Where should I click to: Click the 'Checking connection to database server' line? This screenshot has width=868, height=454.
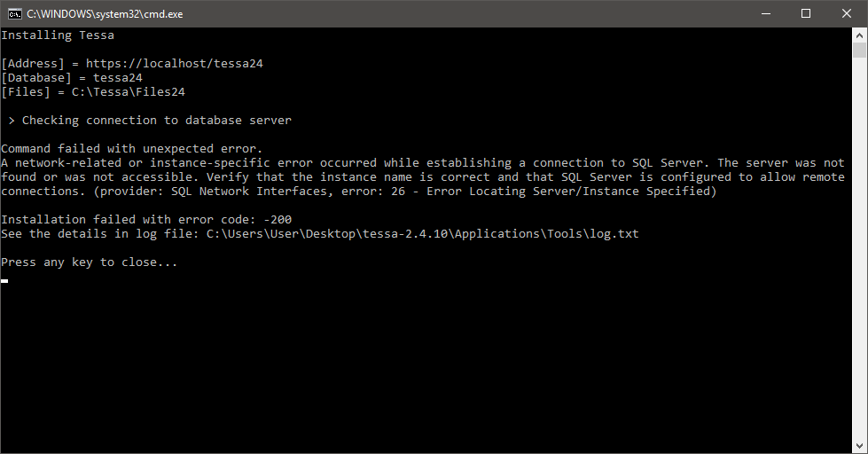click(x=157, y=121)
